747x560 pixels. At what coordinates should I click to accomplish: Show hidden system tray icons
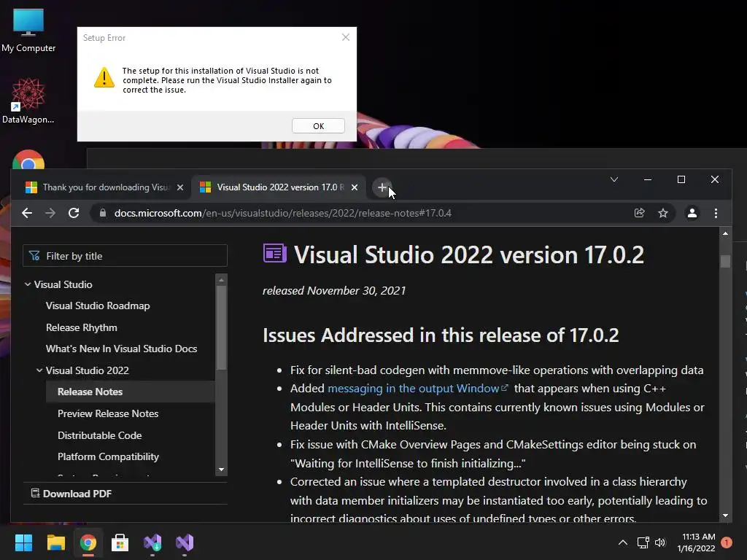[x=623, y=542]
